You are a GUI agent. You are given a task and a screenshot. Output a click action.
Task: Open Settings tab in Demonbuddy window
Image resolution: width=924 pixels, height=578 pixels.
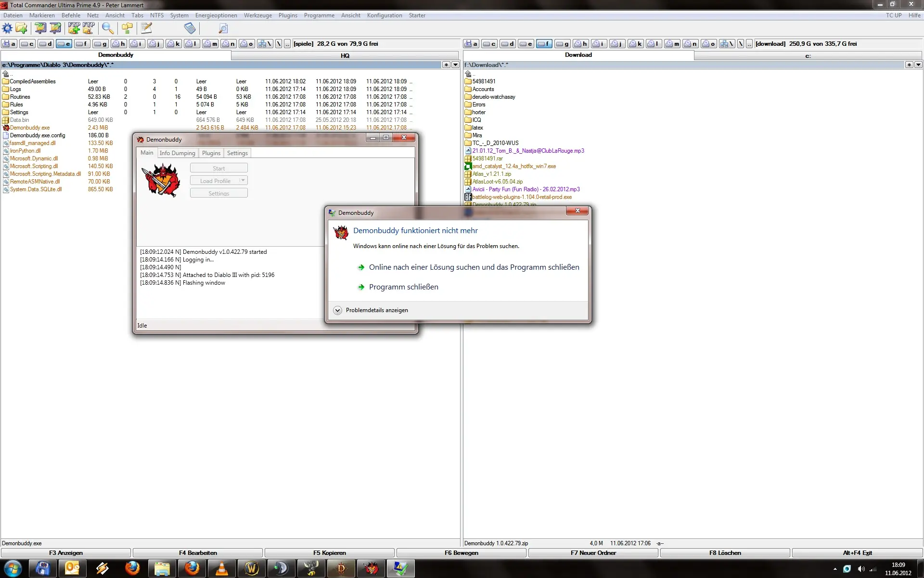[x=237, y=153]
